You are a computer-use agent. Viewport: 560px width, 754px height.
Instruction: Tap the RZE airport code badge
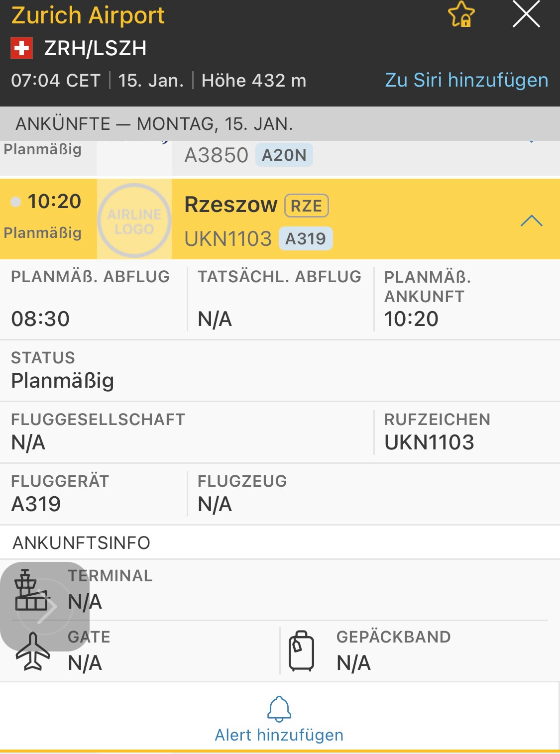click(x=306, y=206)
